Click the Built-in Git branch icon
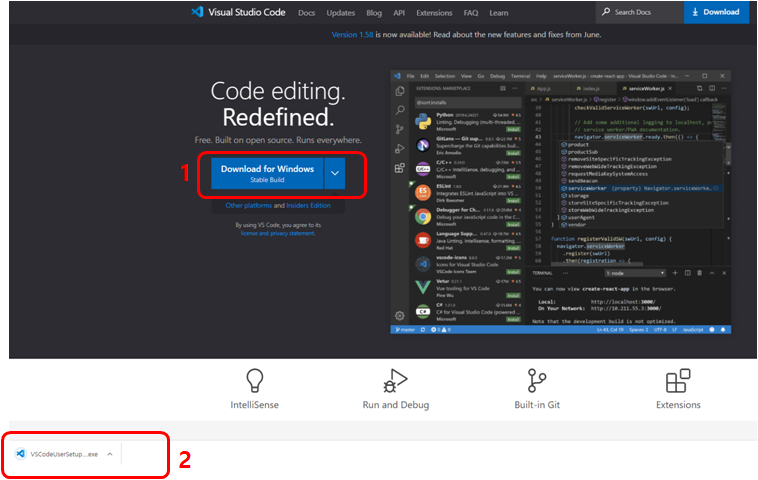The image size is (758, 480). tap(537, 380)
